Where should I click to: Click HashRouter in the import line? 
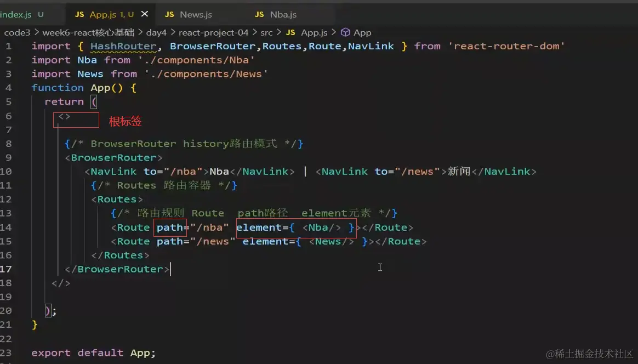[123, 46]
